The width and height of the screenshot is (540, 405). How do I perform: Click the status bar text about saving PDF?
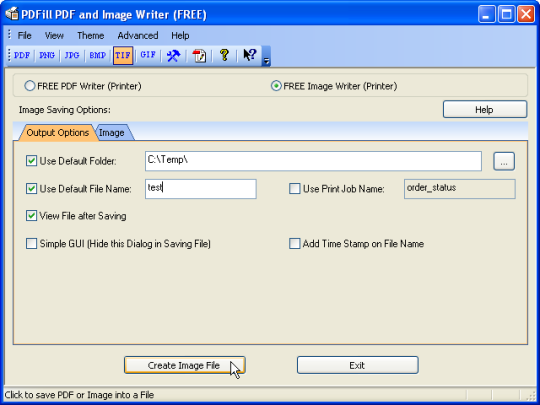[79, 395]
